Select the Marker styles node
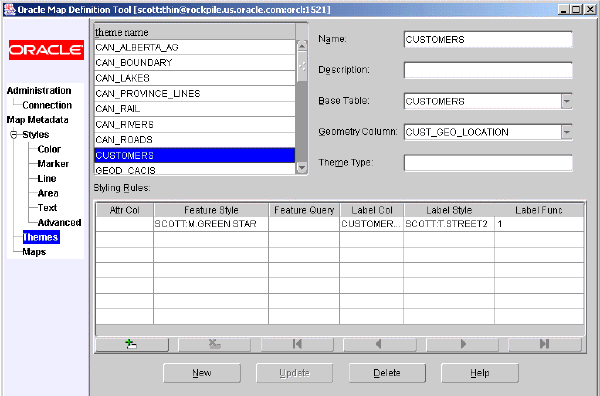This screenshot has width=600, height=396. click(53, 164)
